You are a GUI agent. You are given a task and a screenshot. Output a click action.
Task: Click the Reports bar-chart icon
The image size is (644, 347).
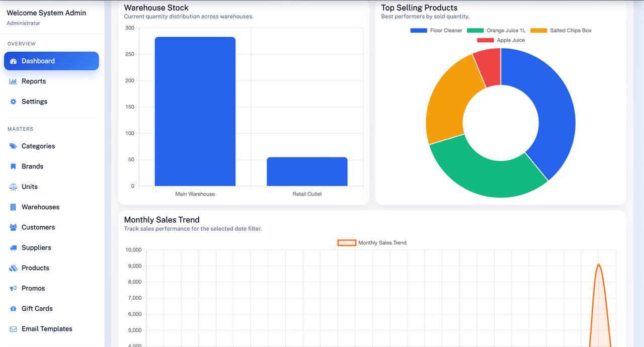[12, 81]
